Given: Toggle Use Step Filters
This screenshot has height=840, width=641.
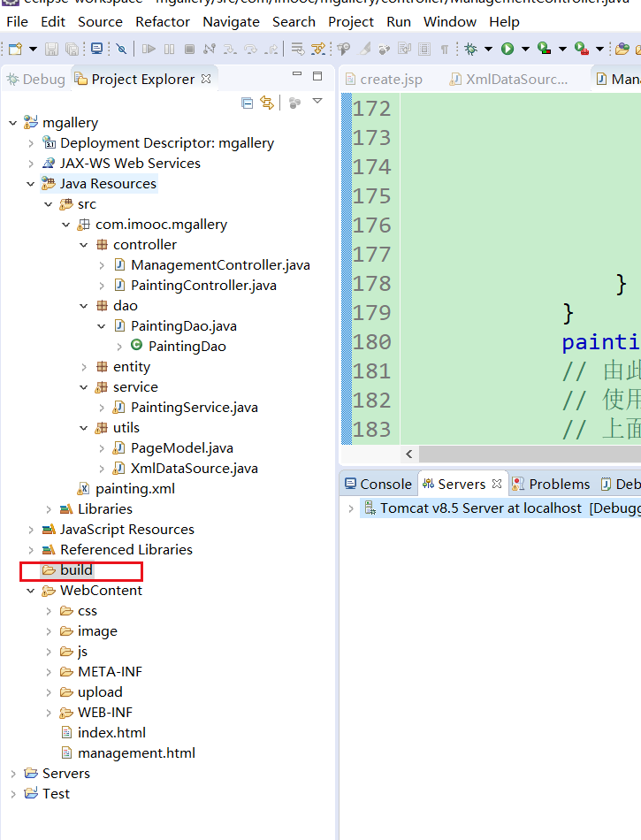Looking at the screenshot, I should [318, 50].
